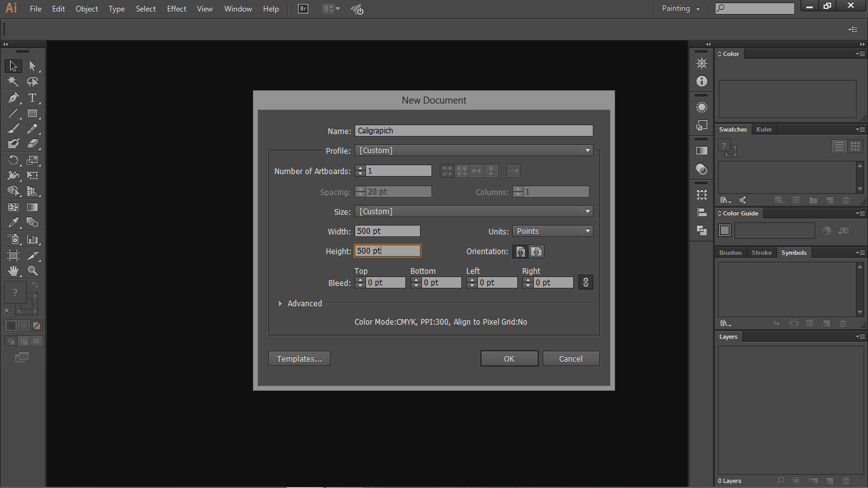Select the Shape Builder tool
The width and height of the screenshot is (868, 488).
[13, 191]
